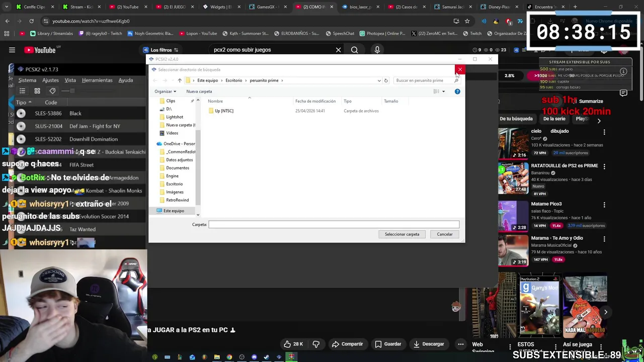
Task: Open the Los filtros extension button
Action: [161, 50]
